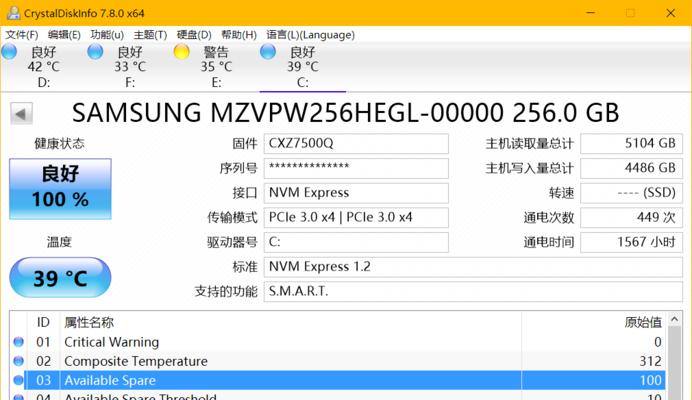The height and width of the screenshot is (400, 692).
Task: Select the Available Spare Threshold row
Action: (x=338, y=396)
